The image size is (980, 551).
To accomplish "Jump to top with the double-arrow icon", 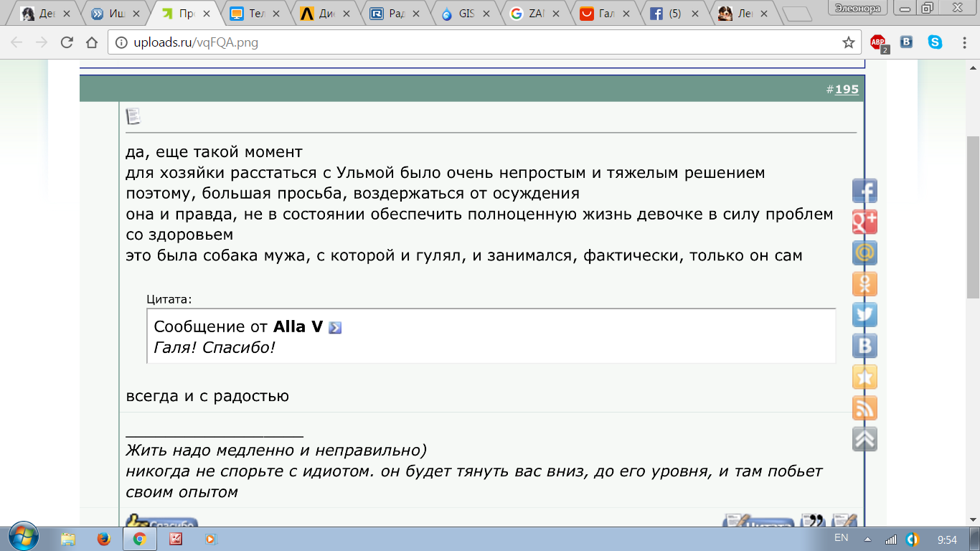I will pos(864,438).
